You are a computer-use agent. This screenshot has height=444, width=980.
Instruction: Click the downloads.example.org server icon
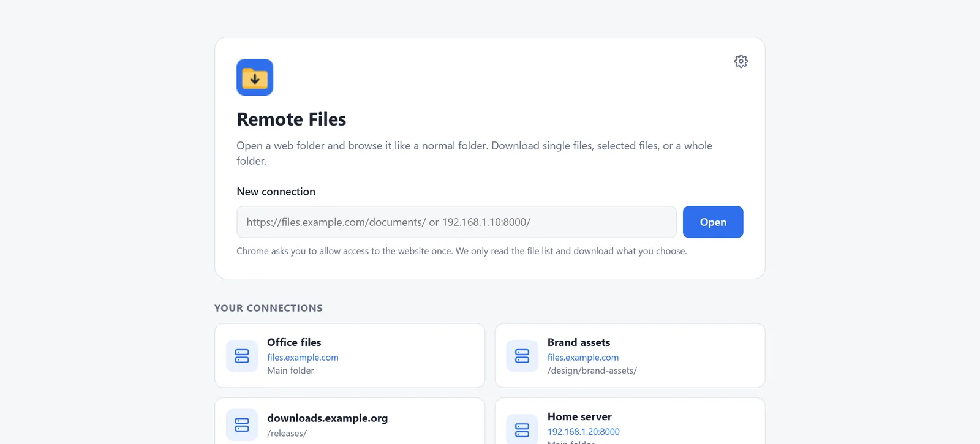click(242, 425)
